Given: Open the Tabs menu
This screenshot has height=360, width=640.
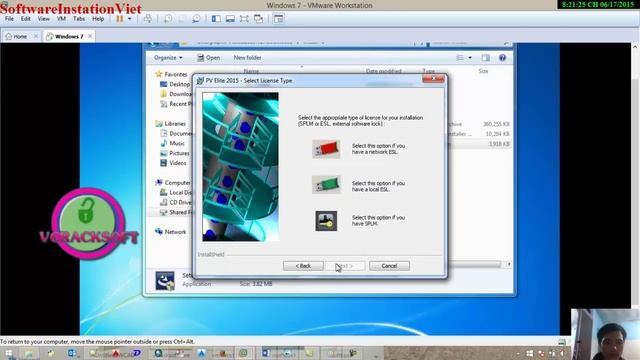Looking at the screenshot, I should pos(79,19).
